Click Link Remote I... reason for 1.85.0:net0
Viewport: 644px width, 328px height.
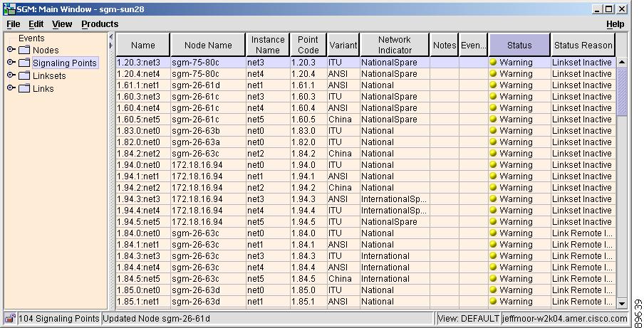[583, 290]
